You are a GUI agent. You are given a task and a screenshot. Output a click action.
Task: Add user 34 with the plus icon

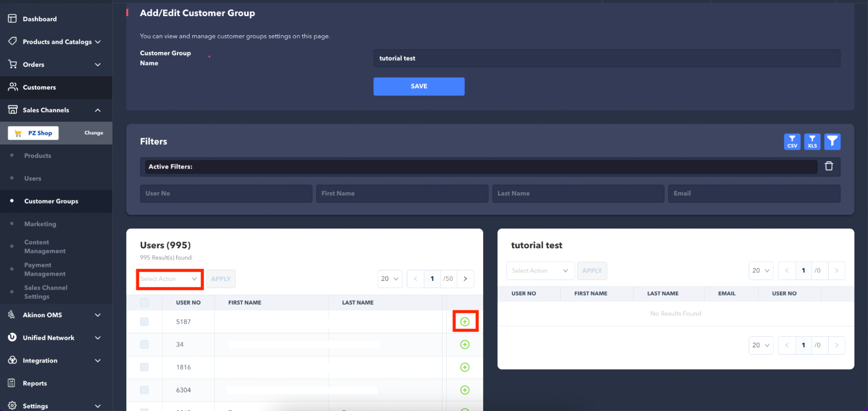coord(465,345)
